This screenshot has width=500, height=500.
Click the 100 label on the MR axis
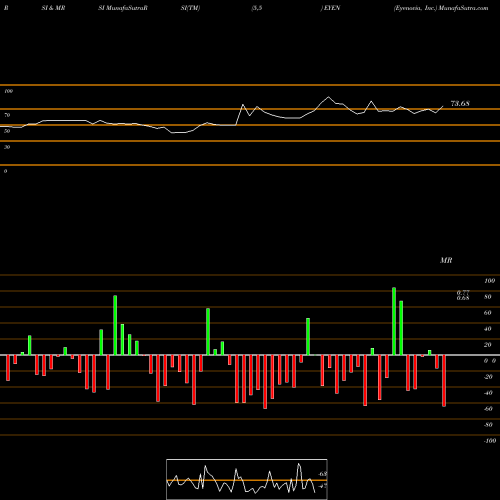489,281
